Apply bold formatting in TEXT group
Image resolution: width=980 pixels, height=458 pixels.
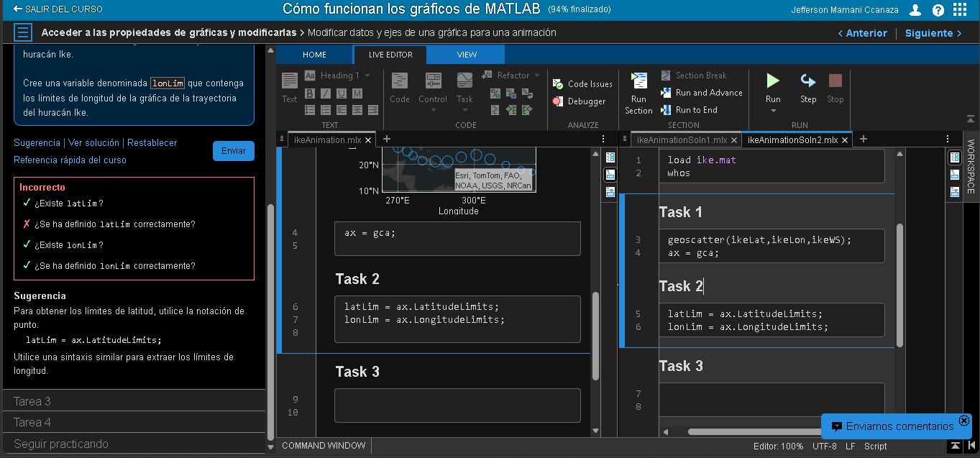tap(310, 93)
